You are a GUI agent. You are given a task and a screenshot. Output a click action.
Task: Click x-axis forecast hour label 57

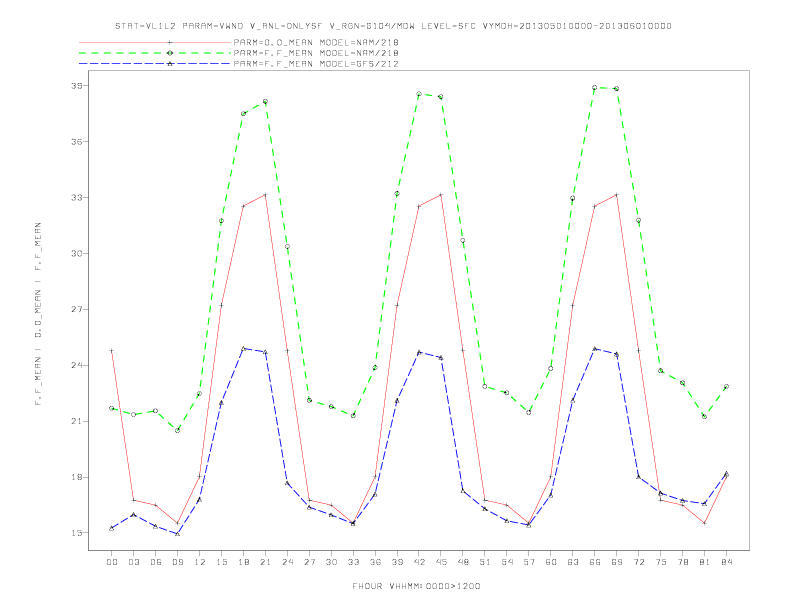click(529, 562)
